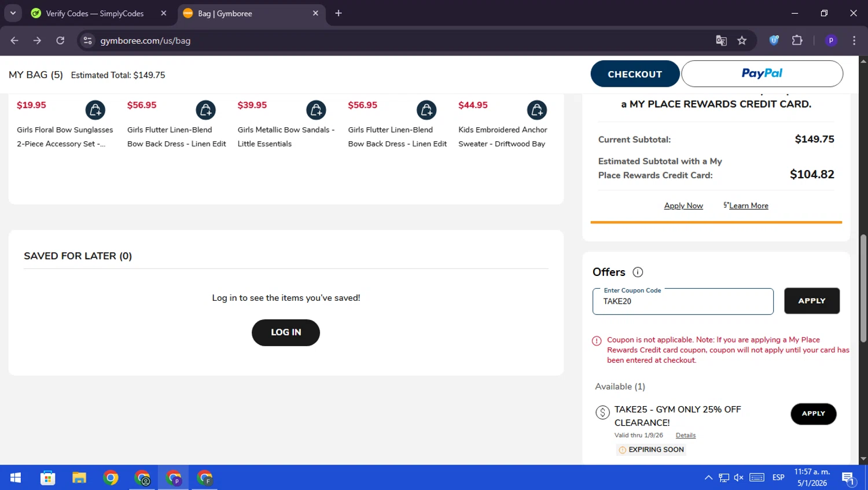
Task: Open Girls Metallic Bow Sandals product title
Action: click(286, 137)
